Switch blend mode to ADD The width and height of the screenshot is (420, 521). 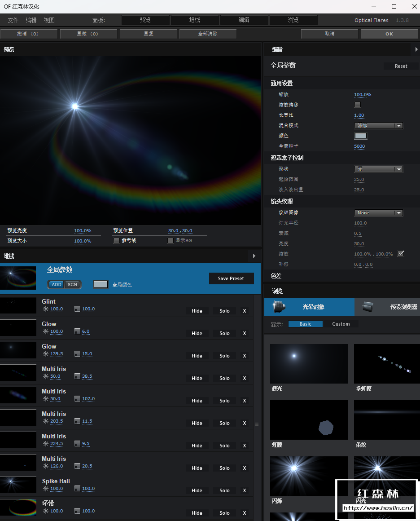tap(57, 284)
